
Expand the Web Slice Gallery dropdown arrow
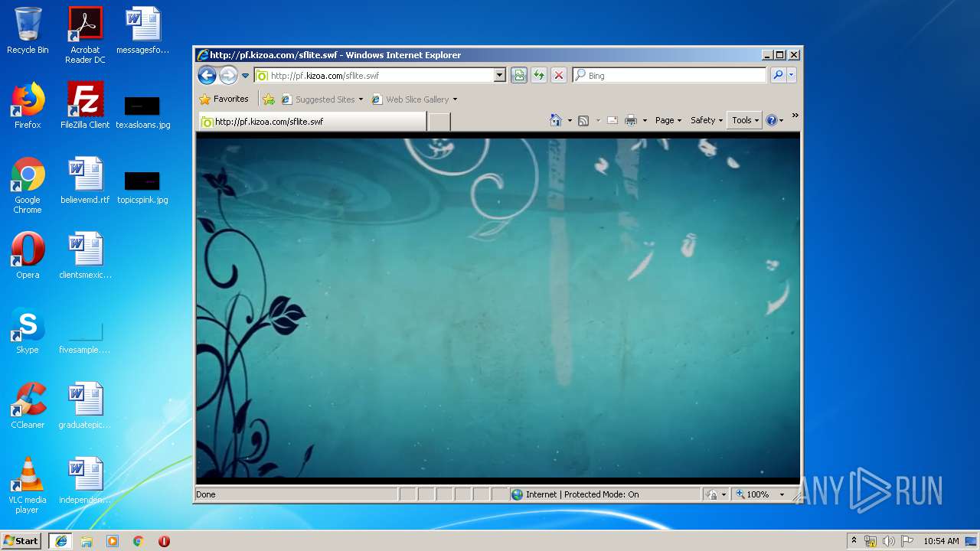click(x=455, y=99)
